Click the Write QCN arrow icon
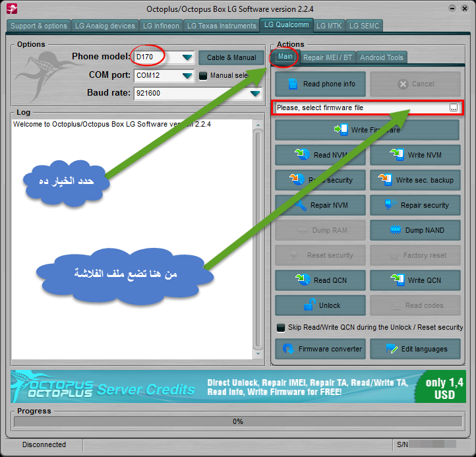476x457 pixels. pos(398,280)
